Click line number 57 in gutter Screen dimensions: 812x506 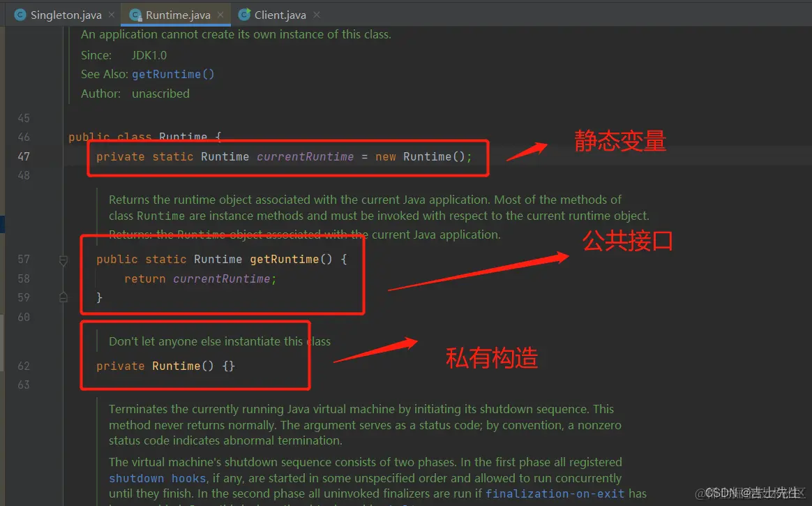point(24,259)
